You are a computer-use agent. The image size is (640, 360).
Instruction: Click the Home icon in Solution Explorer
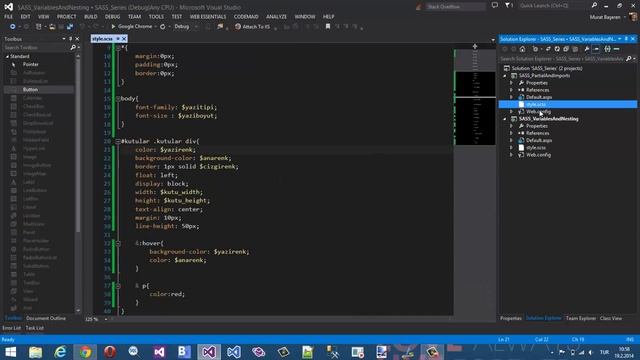pyautogui.click(x=522, y=49)
